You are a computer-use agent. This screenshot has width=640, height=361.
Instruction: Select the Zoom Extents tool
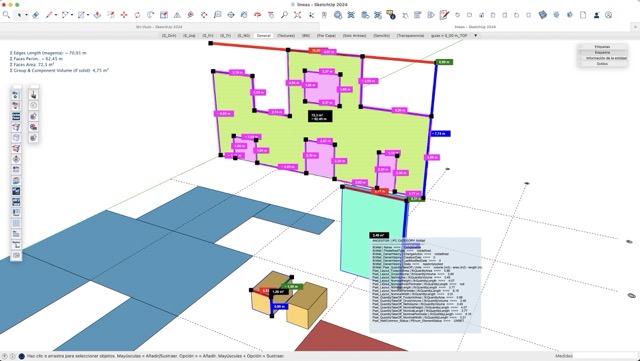297,15
